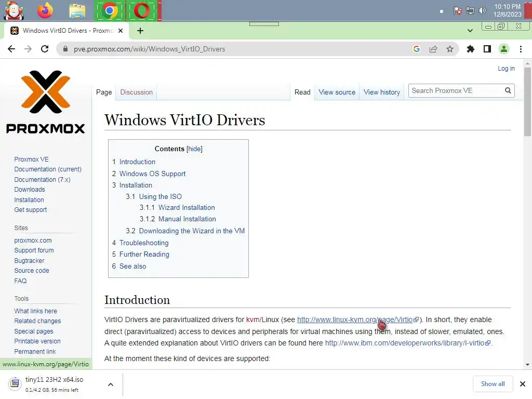Viewport: 532px width, 399px height.
Task: Click the volume speaker tray icon
Action: pyautogui.click(x=482, y=10)
